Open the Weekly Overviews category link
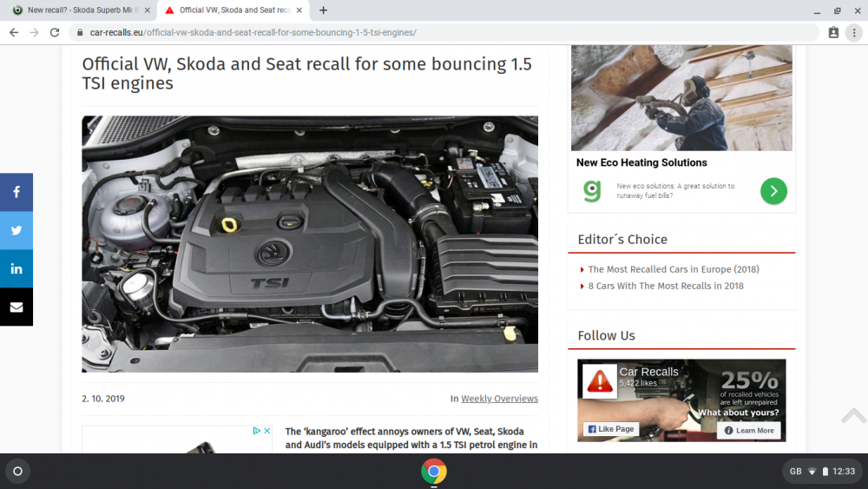Screen dimensions: 868x489 tap(499, 399)
